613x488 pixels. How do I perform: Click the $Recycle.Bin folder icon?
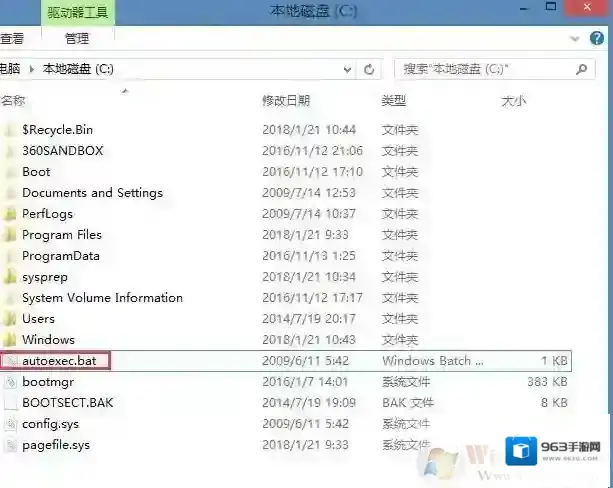9,130
